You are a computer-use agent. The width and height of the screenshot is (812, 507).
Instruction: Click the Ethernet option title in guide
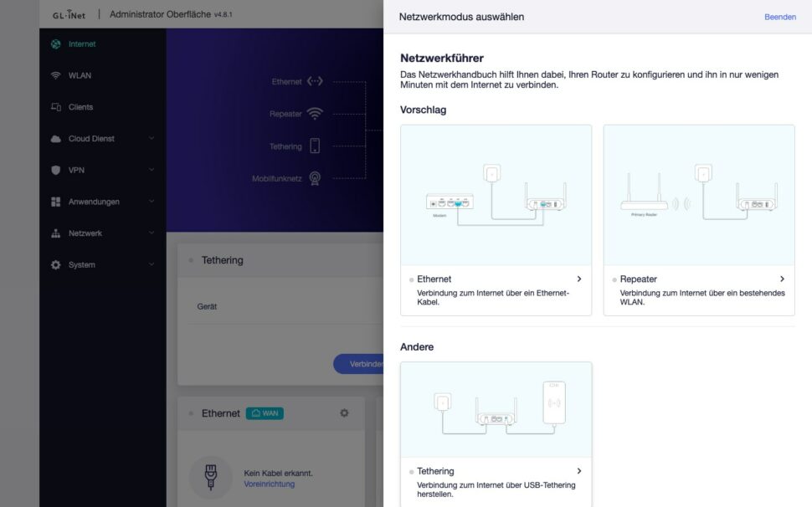coord(434,279)
